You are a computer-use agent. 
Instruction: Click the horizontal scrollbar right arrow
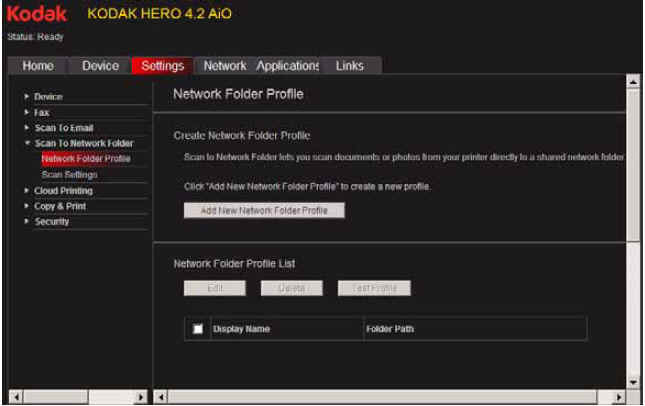[619, 397]
